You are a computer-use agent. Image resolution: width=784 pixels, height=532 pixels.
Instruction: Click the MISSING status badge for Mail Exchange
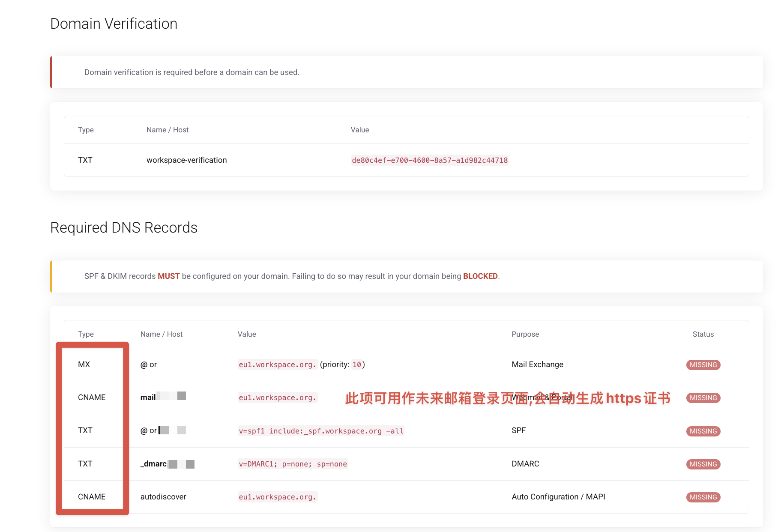tap(703, 365)
